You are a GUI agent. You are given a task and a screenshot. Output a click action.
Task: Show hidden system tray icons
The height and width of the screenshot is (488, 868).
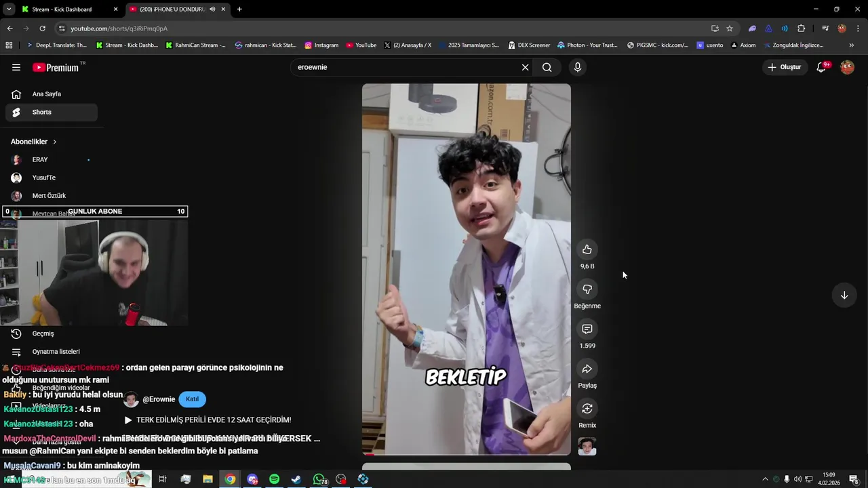pos(765,479)
